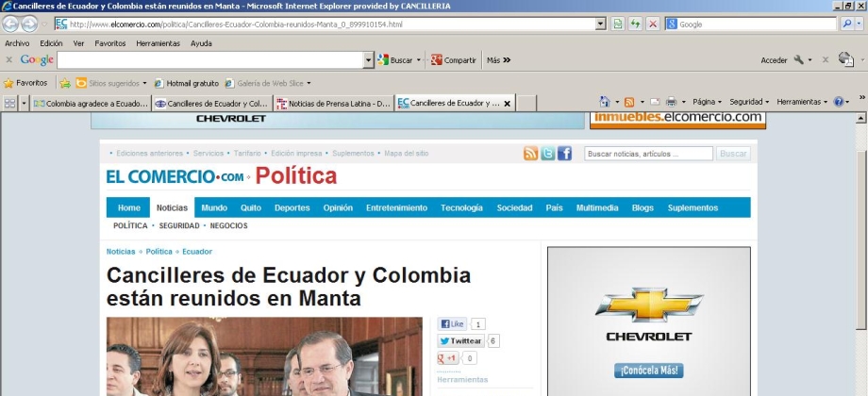Go forward with the browser Forward arrow
This screenshot has height=396, width=868.
pos(29,24)
